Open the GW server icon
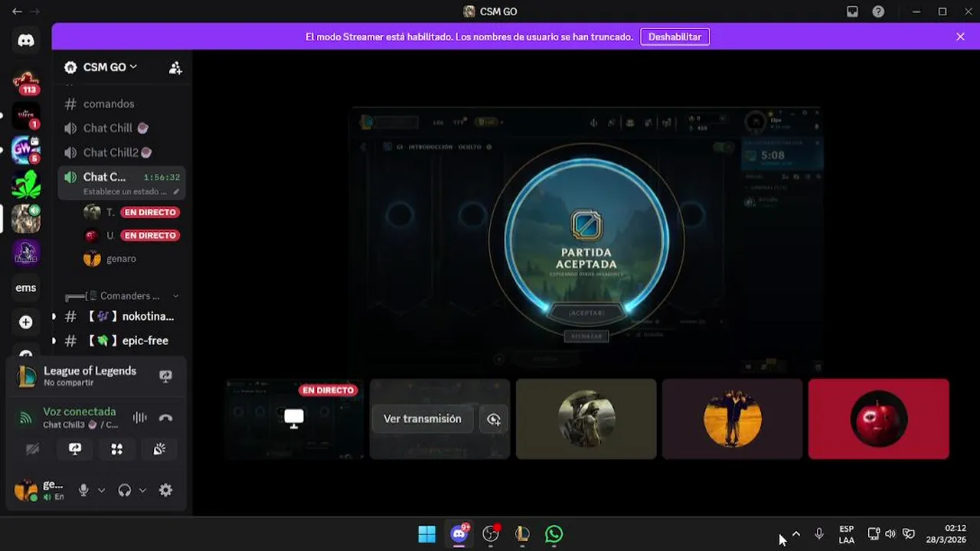 tap(26, 150)
